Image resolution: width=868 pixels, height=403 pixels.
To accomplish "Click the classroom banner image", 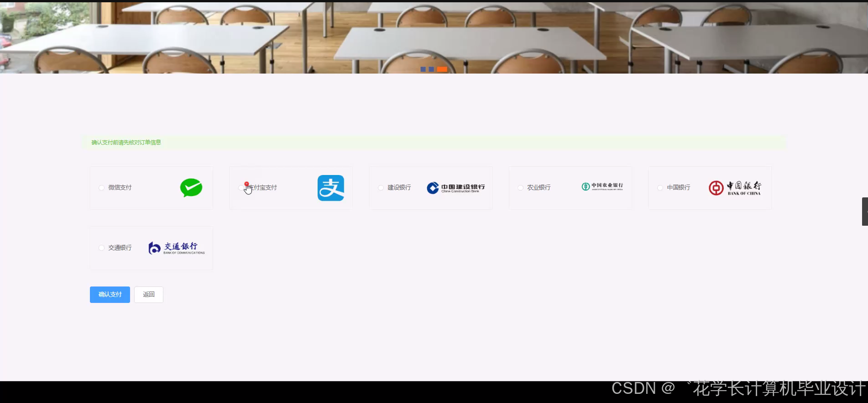I will click(434, 37).
